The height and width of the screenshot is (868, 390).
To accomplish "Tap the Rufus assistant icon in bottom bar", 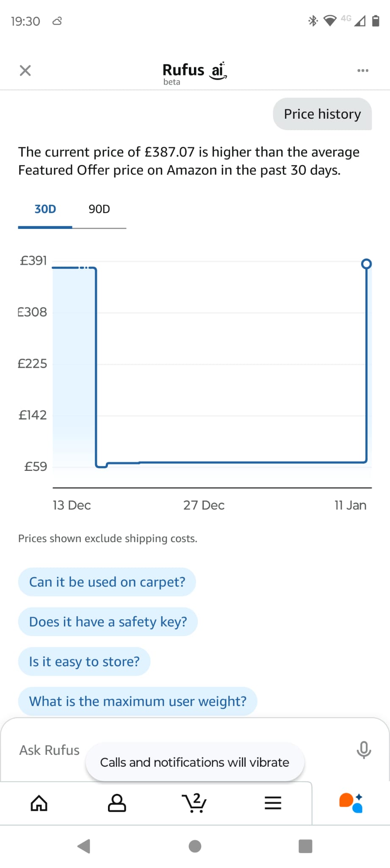I will pos(351,803).
